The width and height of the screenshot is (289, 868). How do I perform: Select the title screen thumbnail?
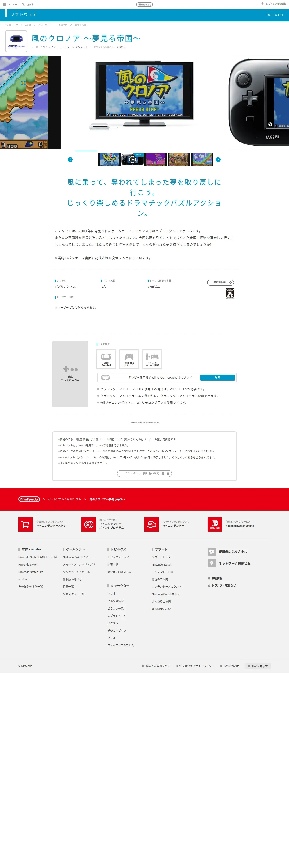click(109, 159)
